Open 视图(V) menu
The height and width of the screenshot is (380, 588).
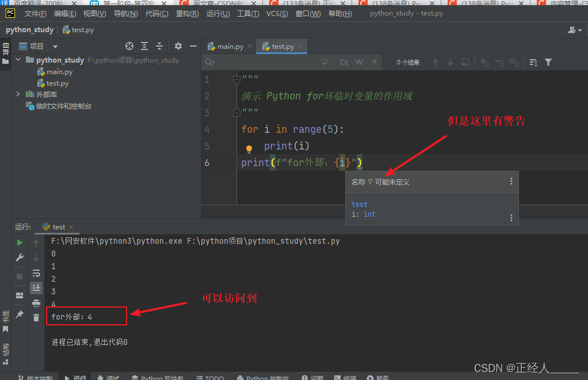point(94,14)
